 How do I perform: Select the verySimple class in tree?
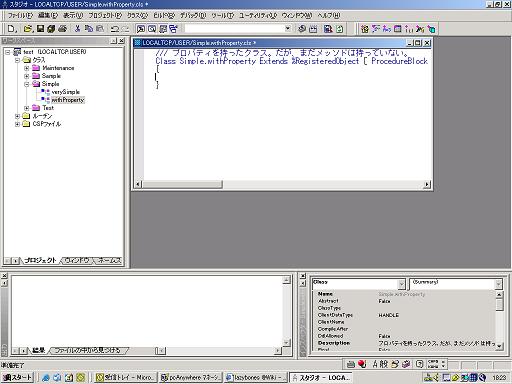tap(66, 92)
